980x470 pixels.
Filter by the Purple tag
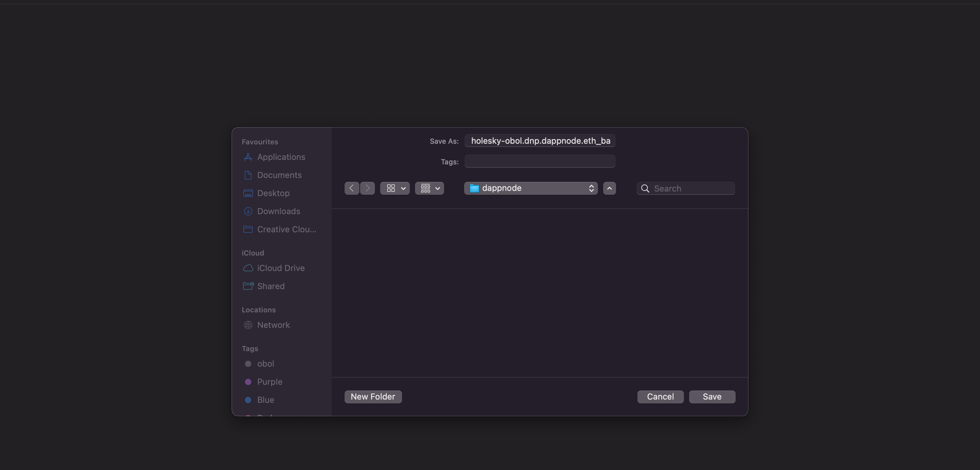click(x=269, y=382)
